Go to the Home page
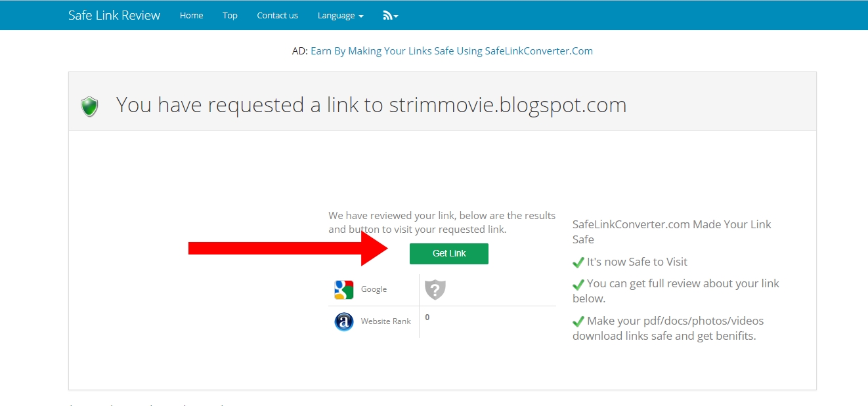Image resolution: width=868 pixels, height=406 pixels. point(191,15)
